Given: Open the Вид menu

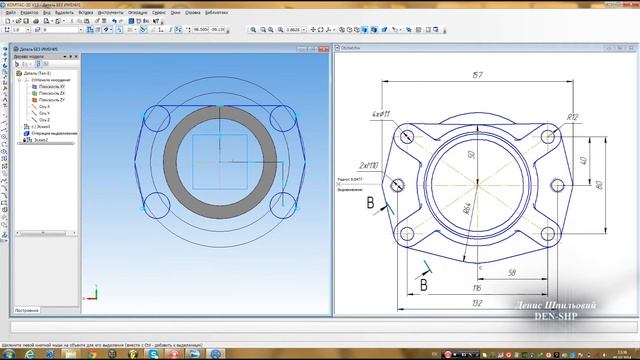Looking at the screenshot, I should [47, 13].
